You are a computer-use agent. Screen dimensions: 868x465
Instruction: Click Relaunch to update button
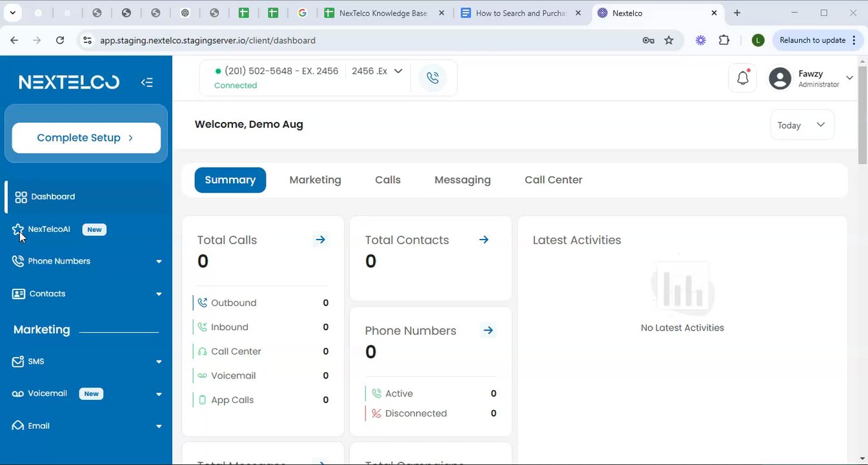pos(812,40)
